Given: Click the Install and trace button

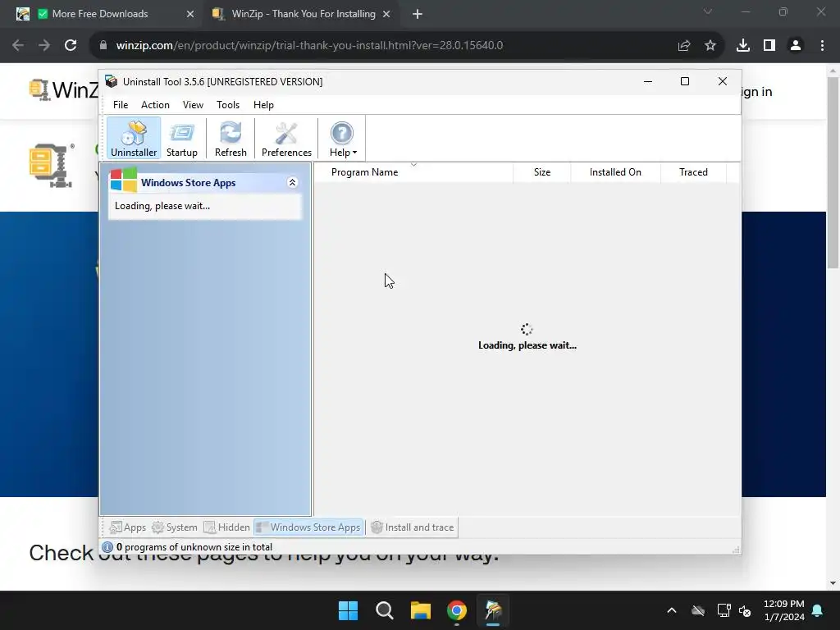Looking at the screenshot, I should (x=413, y=527).
